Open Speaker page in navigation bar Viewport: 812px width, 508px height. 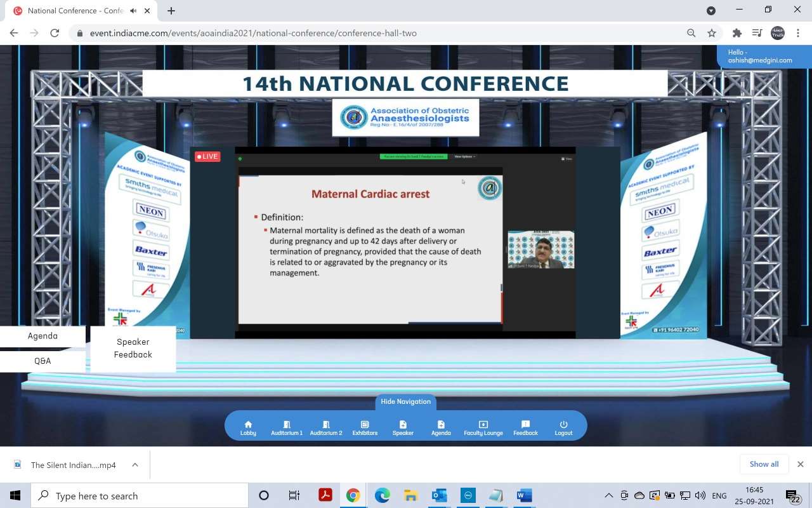tap(403, 428)
